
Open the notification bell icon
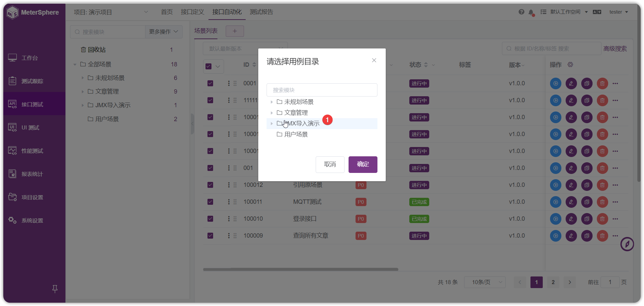[531, 12]
